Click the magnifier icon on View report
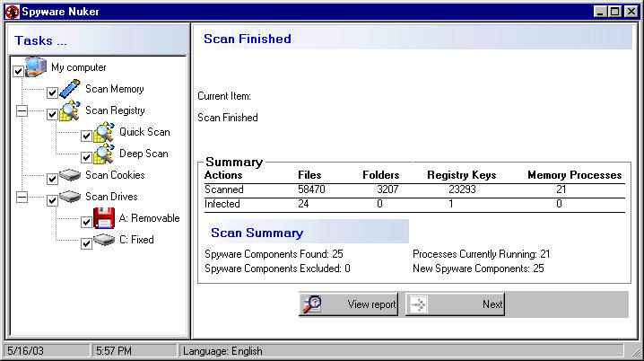This screenshot has height=361, width=644. pyautogui.click(x=312, y=304)
